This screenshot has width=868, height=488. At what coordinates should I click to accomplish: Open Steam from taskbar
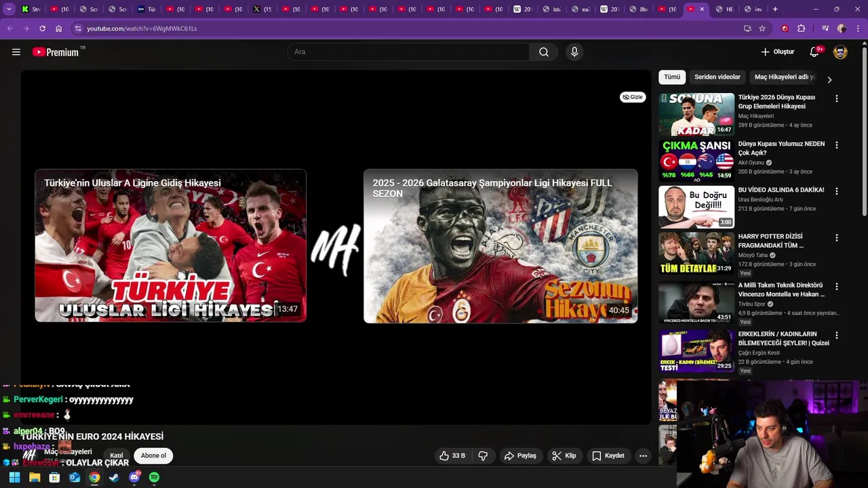click(114, 477)
